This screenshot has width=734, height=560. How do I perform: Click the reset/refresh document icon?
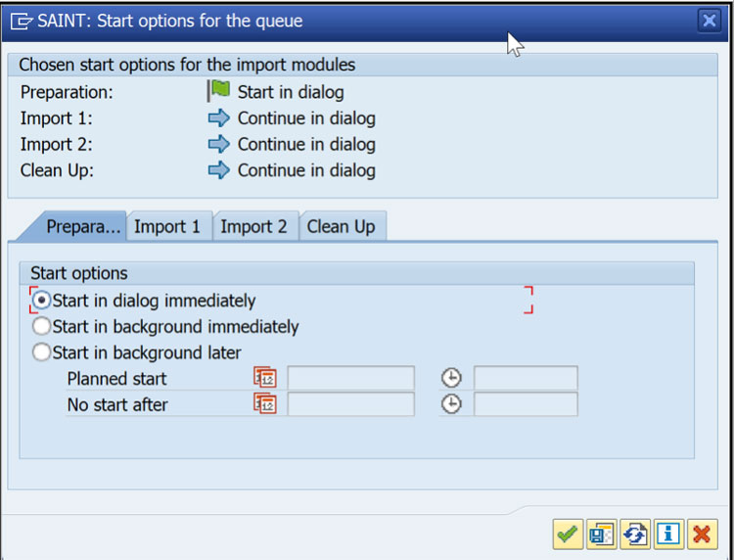click(634, 534)
